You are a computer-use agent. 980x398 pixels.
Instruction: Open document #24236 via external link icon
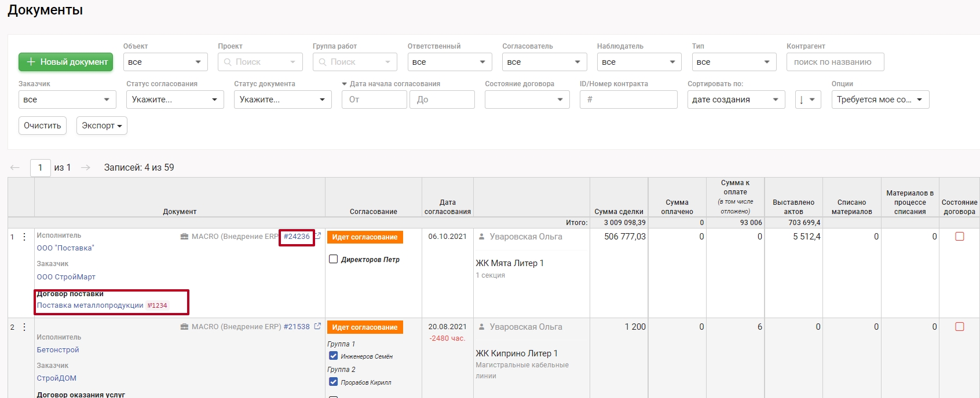(x=318, y=236)
